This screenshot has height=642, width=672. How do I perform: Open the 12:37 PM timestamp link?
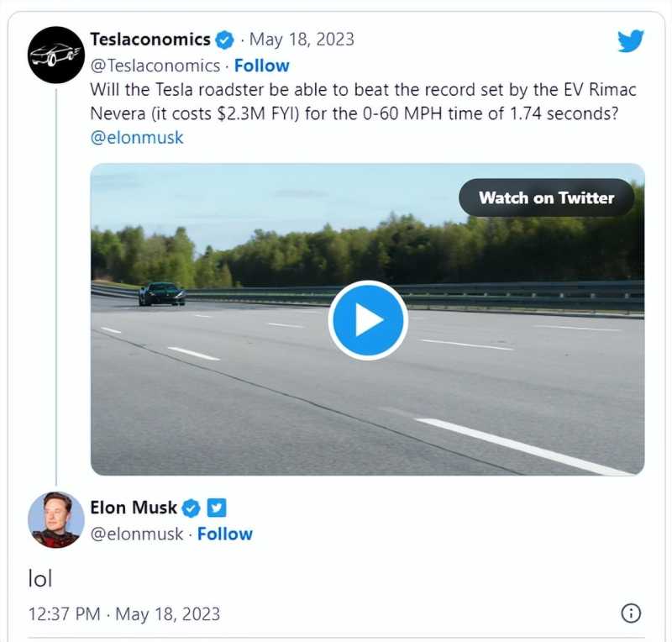(124, 613)
